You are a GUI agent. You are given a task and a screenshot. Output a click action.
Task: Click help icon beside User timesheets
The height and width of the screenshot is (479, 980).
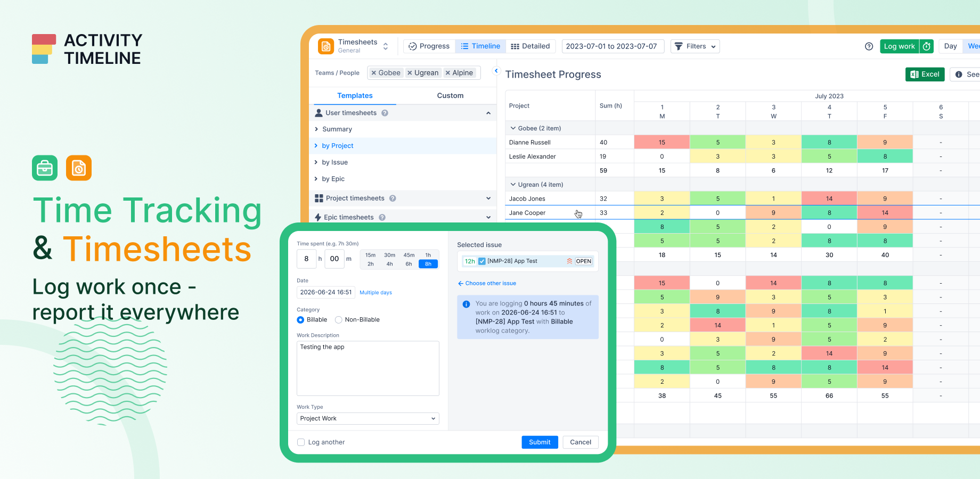point(385,113)
